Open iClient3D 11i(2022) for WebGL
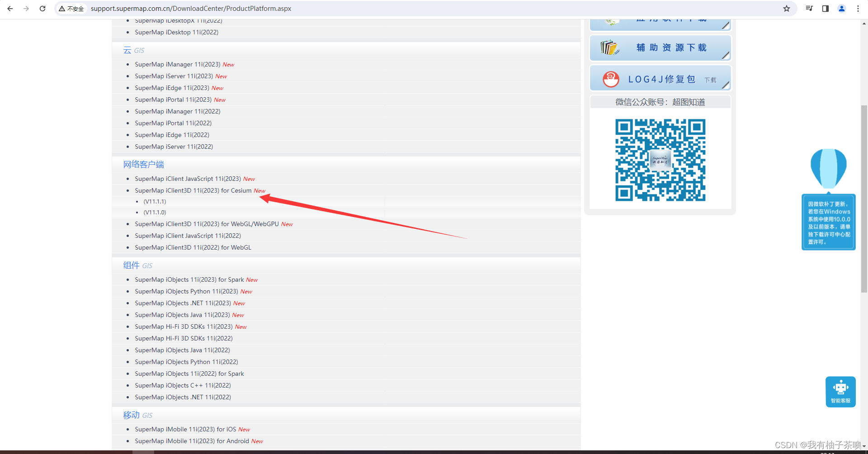This screenshot has width=868, height=454. 193,247
